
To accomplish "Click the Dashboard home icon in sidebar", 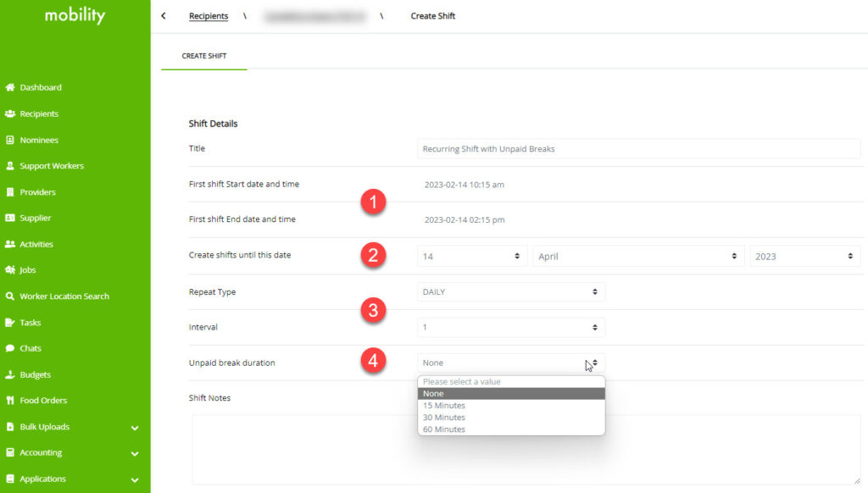I will tap(10, 87).
